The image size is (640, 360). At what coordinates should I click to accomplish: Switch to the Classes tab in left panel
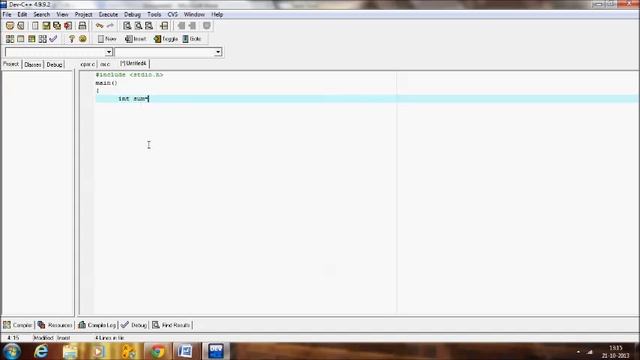pos(33,64)
